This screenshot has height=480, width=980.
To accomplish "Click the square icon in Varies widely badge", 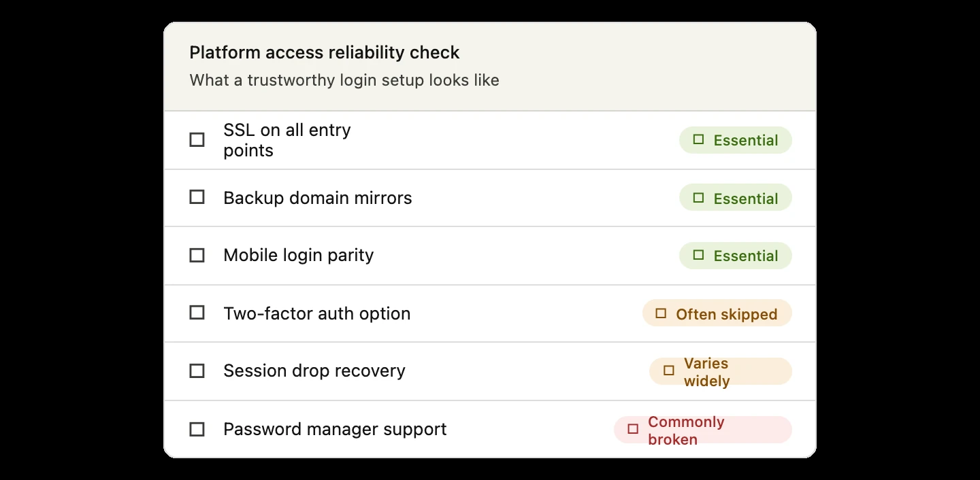I will (x=669, y=371).
